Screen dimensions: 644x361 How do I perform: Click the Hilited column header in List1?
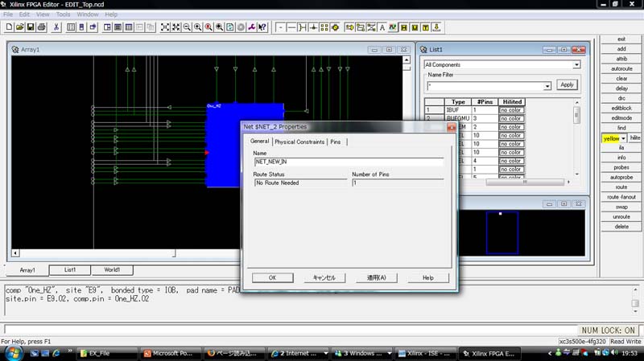point(512,102)
